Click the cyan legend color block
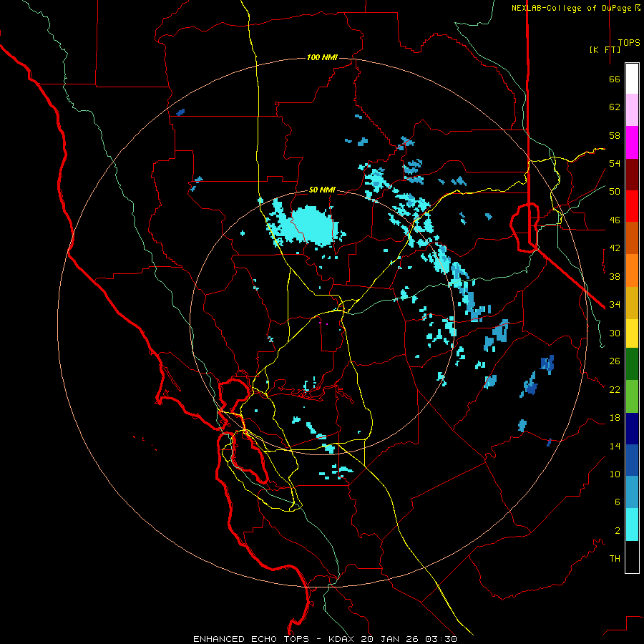This screenshot has height=644, width=644. coord(632,525)
